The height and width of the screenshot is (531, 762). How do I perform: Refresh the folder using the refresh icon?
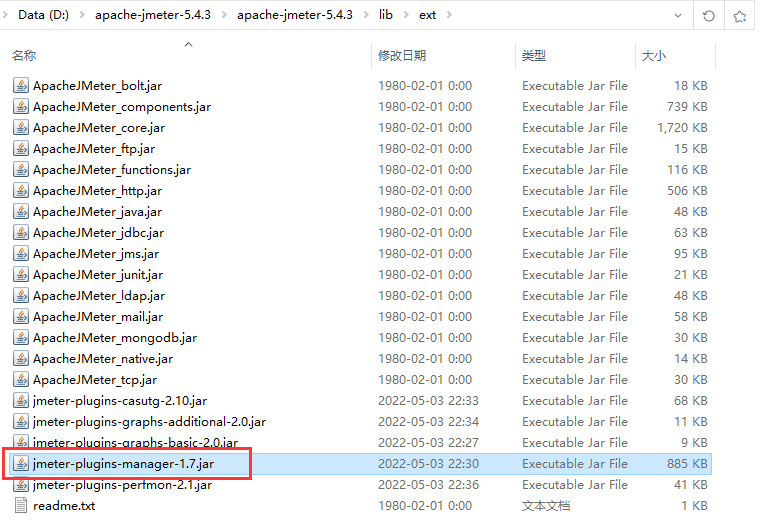(x=709, y=16)
